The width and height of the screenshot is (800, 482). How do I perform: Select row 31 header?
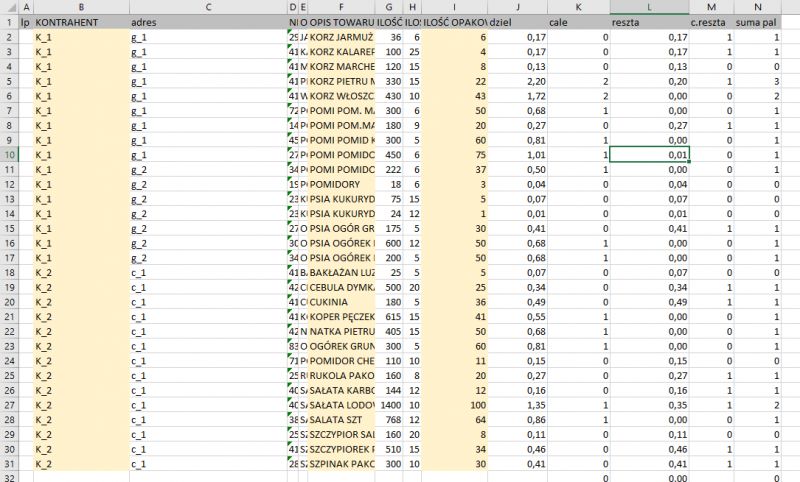click(9, 464)
